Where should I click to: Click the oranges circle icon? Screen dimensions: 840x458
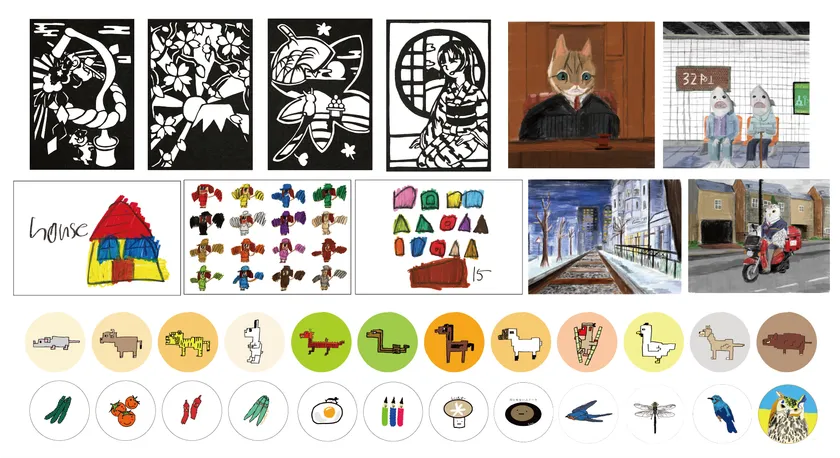[x=125, y=411]
